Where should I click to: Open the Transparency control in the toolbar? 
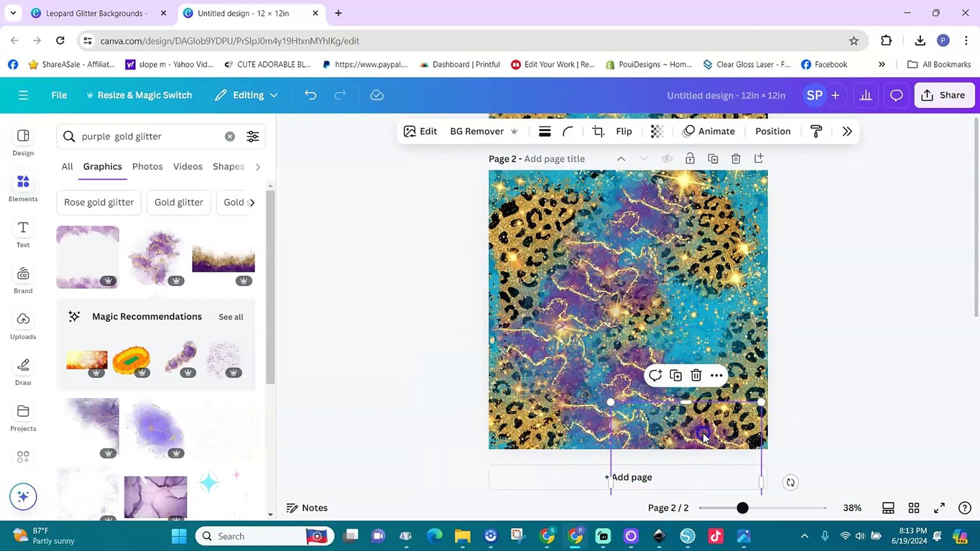tap(656, 131)
